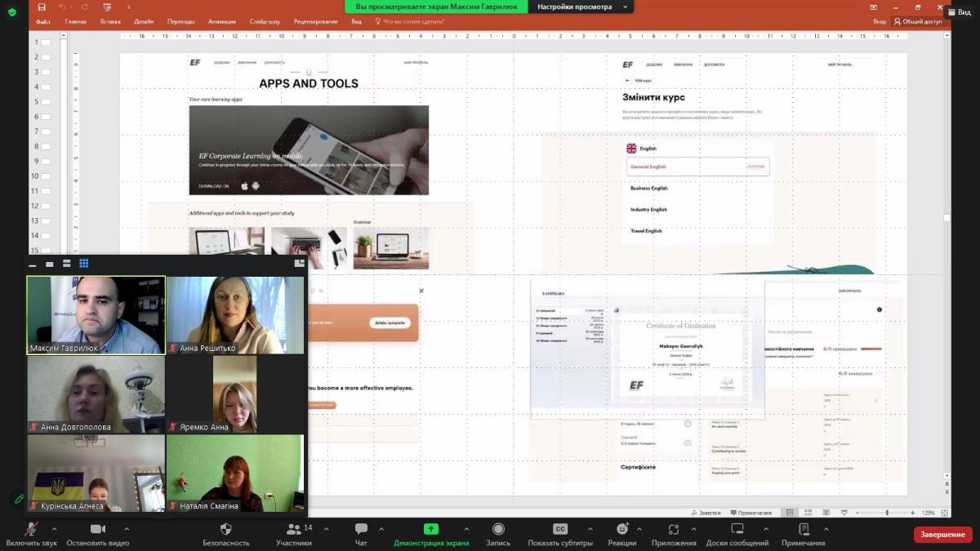Open the Слайд-шоу ribbon tab
This screenshot has height=551, width=980.
pyautogui.click(x=265, y=21)
